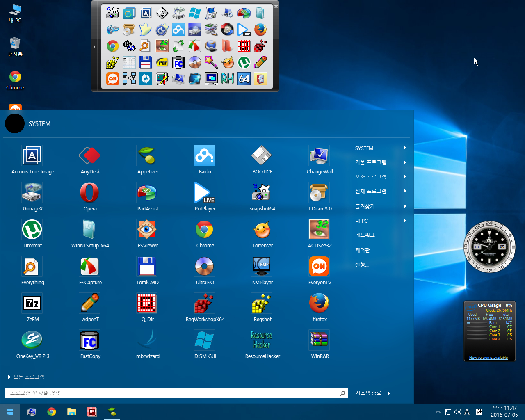The height and width of the screenshot is (420, 525).
Task: Open Everything search in start menu
Action: [33, 271]
